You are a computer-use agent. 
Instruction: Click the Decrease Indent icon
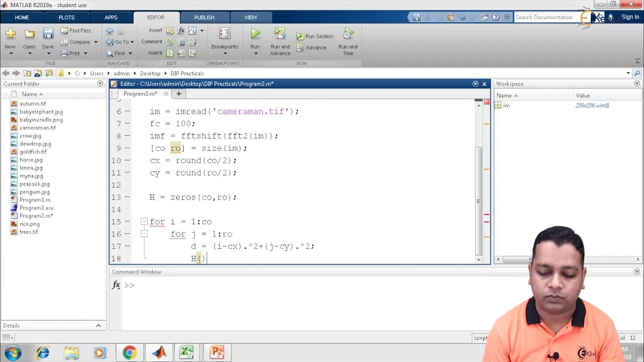pos(192,53)
